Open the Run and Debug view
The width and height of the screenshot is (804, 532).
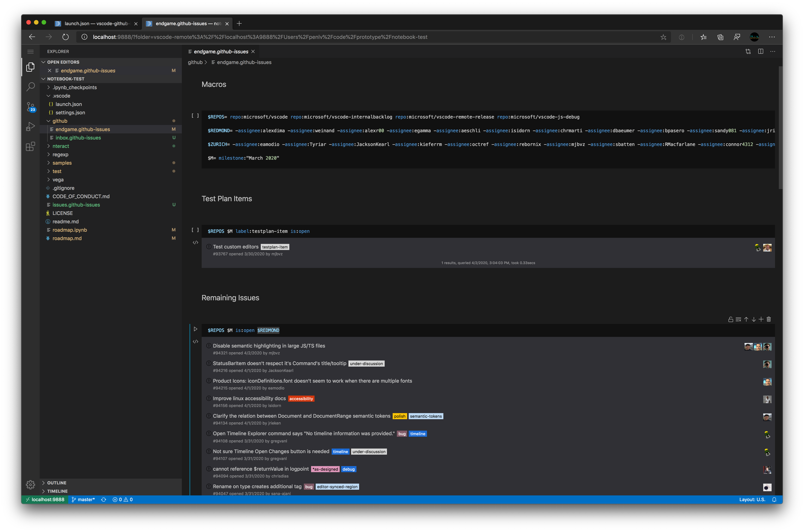[x=30, y=126]
